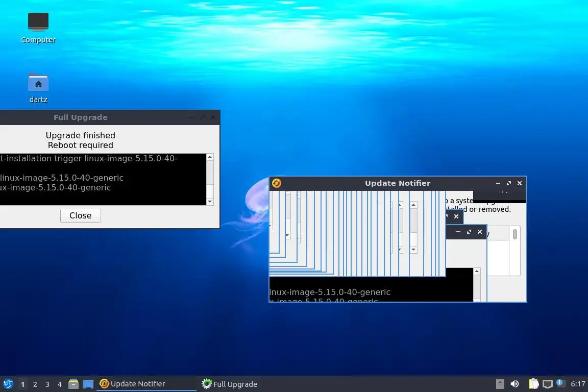Open the Lubuntu start menu
588x392 pixels.
click(8, 384)
